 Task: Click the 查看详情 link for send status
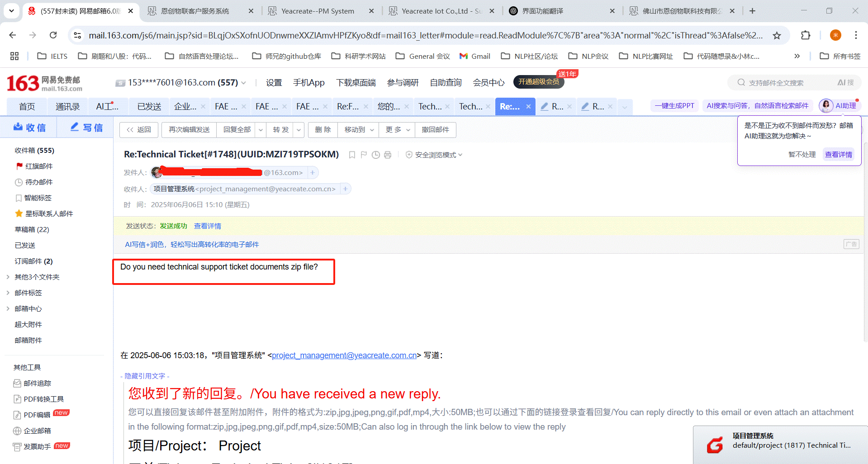208,226
